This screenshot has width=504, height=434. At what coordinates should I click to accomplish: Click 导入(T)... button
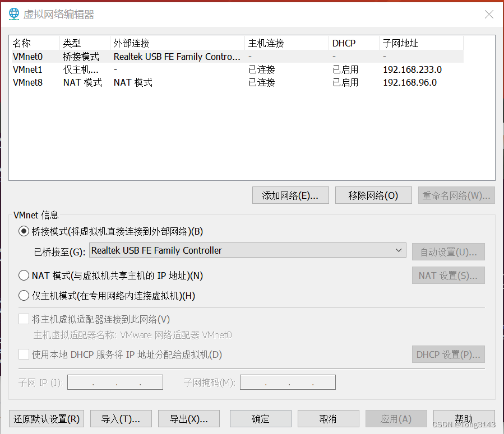(x=121, y=418)
